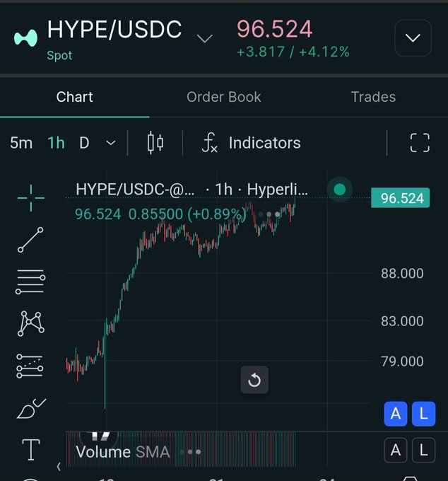This screenshot has width=448, height=481.
Task: Select the XABCD pattern tool
Action: (30, 323)
